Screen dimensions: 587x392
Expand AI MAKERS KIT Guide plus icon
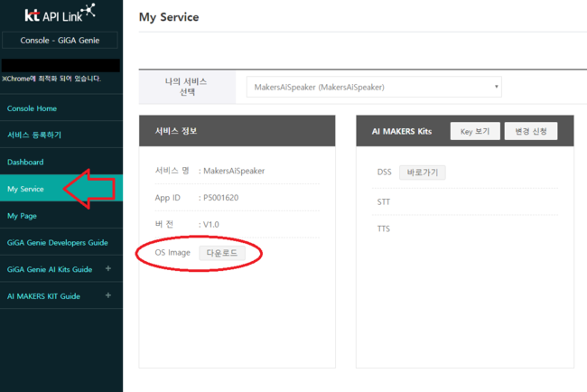click(108, 295)
